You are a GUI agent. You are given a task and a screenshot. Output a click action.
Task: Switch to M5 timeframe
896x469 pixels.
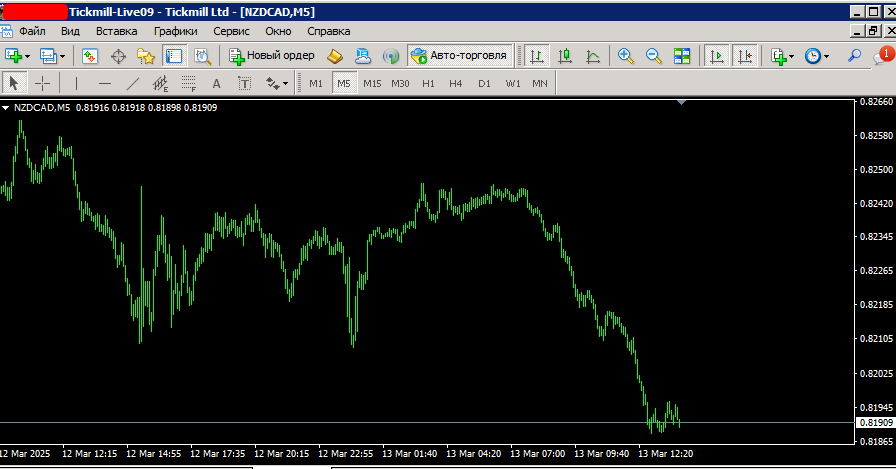tap(343, 83)
